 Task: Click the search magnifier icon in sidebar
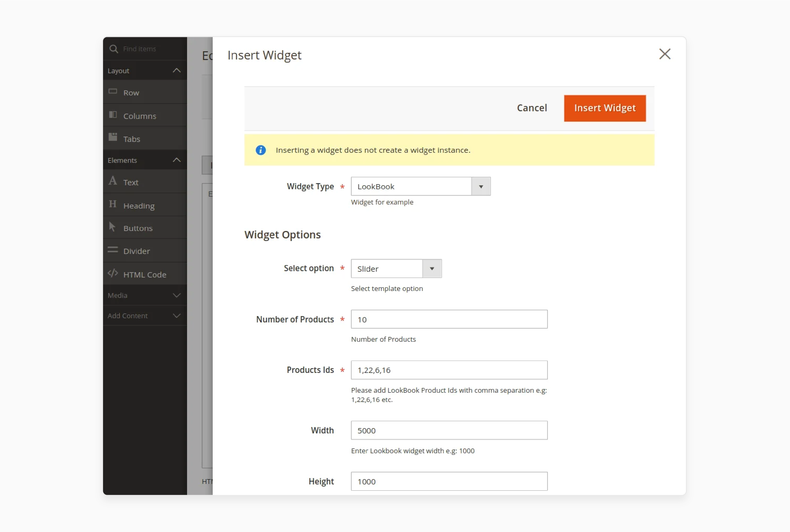click(x=114, y=49)
